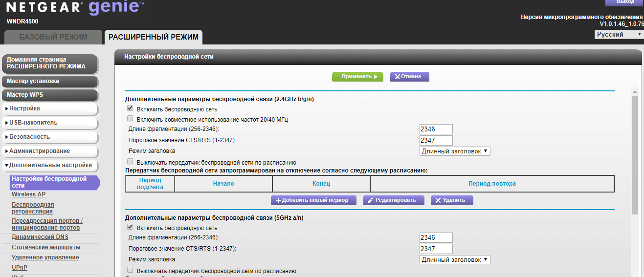Open 2.4GHz Режим заголовка dropdown
The image size is (644, 277).
[455, 151]
